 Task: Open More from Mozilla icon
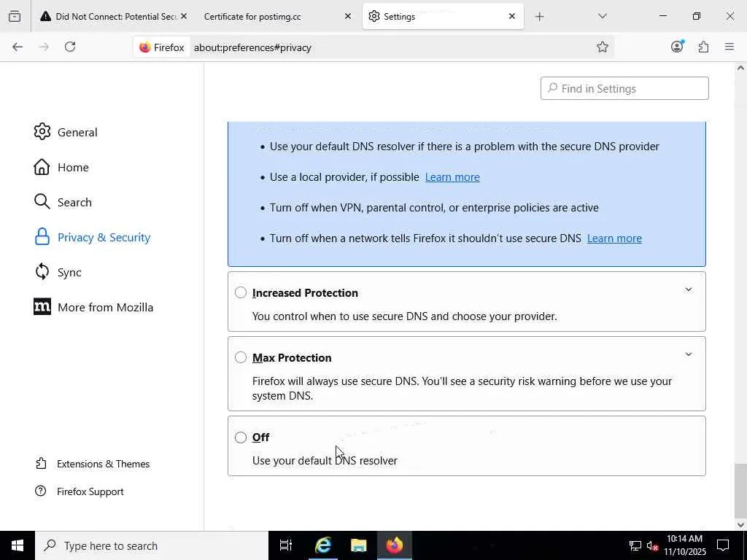(42, 307)
